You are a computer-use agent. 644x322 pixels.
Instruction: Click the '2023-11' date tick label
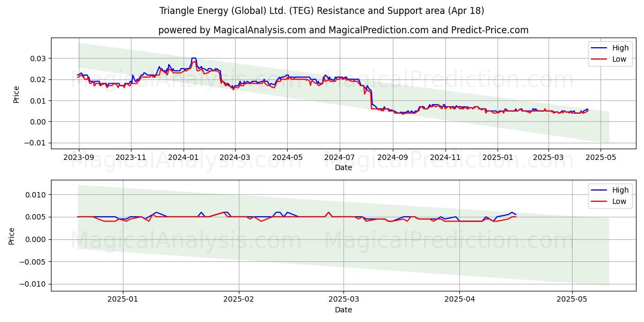click(x=131, y=158)
